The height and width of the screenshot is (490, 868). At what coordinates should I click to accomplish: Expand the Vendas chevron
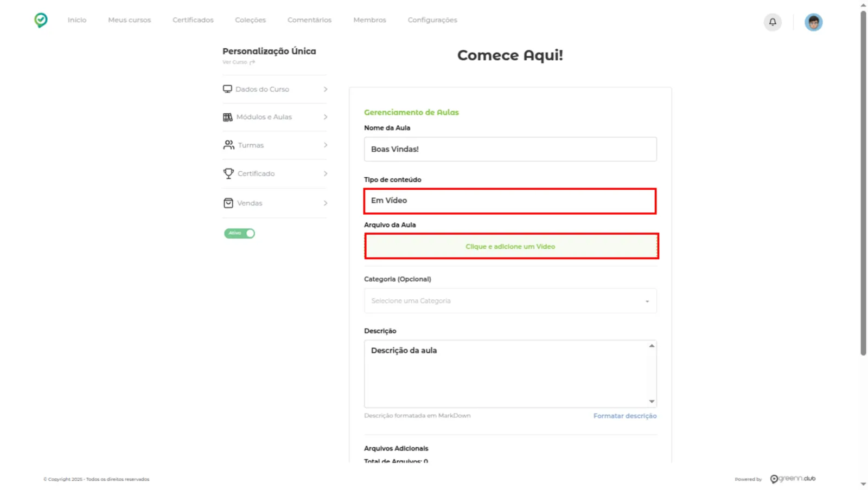coord(325,203)
